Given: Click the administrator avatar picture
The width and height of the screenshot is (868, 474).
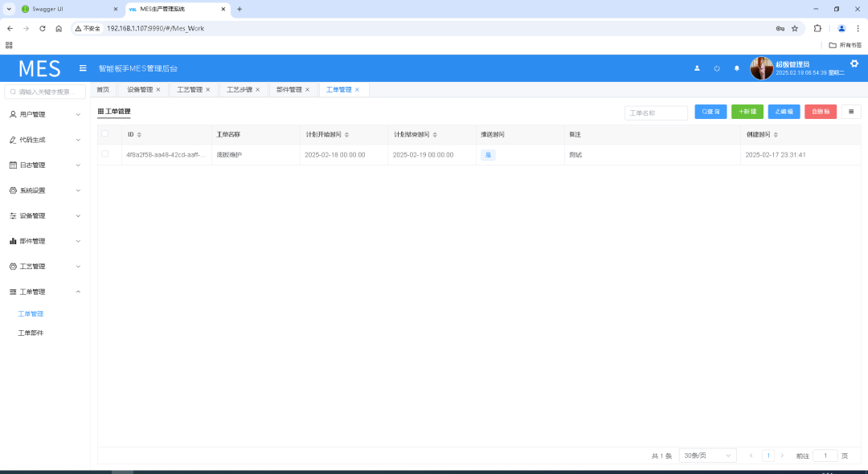Looking at the screenshot, I should click(x=761, y=68).
